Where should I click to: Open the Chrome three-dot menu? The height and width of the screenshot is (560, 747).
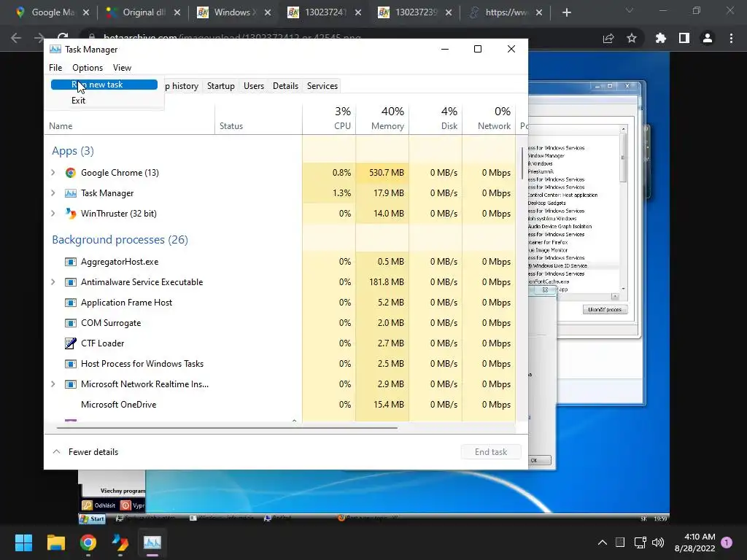click(x=731, y=38)
